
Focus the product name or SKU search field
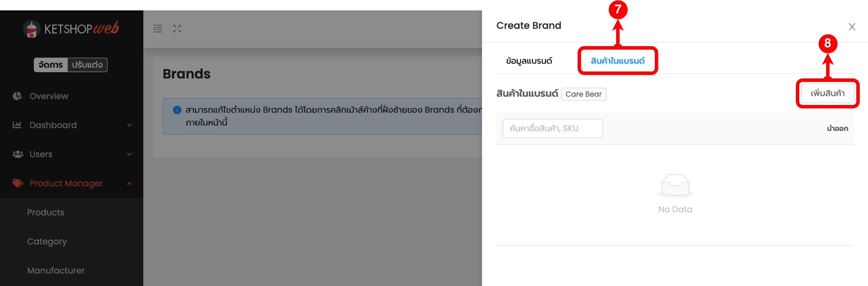click(x=552, y=128)
